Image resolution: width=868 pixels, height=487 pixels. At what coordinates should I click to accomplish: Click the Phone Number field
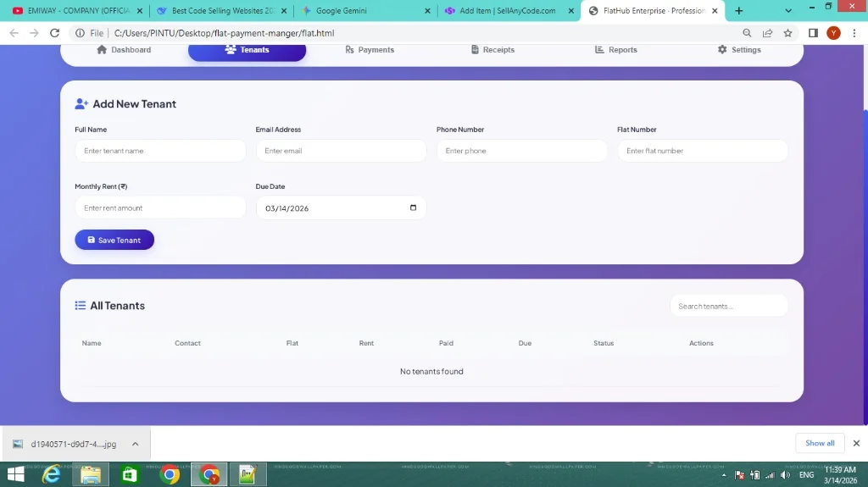[522, 151]
